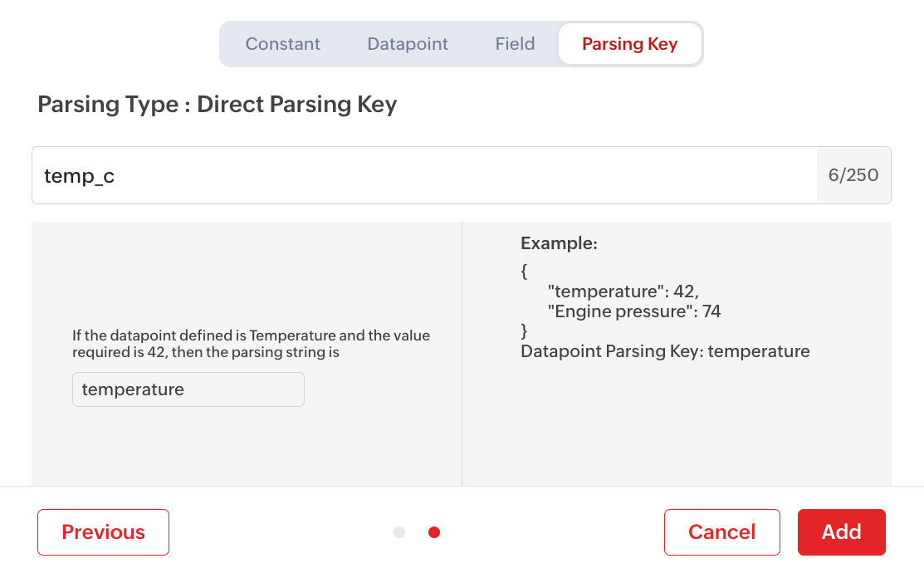This screenshot has width=924, height=578.
Task: Click the sample temperature string box
Action: (188, 389)
